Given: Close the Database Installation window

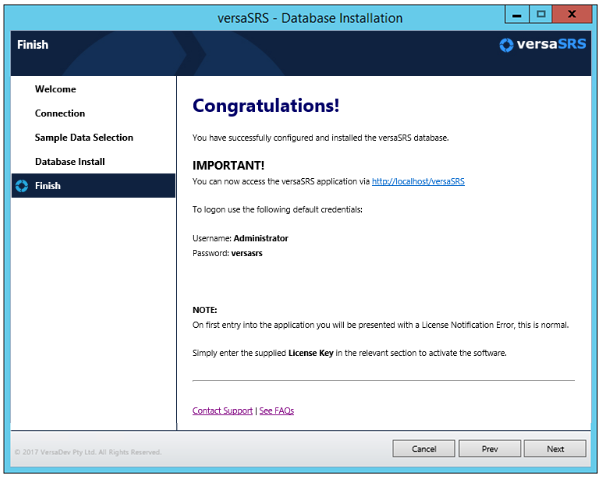Looking at the screenshot, I should tap(572, 15).
